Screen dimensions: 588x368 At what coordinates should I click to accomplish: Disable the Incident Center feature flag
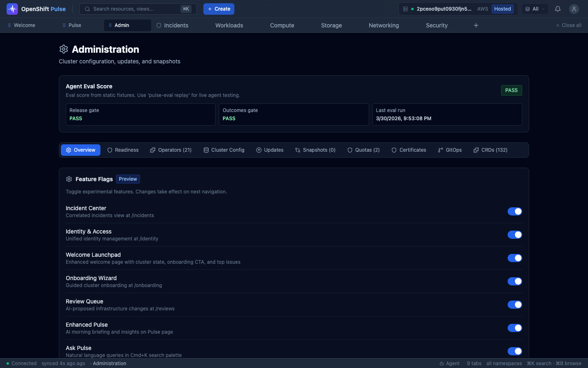point(514,211)
